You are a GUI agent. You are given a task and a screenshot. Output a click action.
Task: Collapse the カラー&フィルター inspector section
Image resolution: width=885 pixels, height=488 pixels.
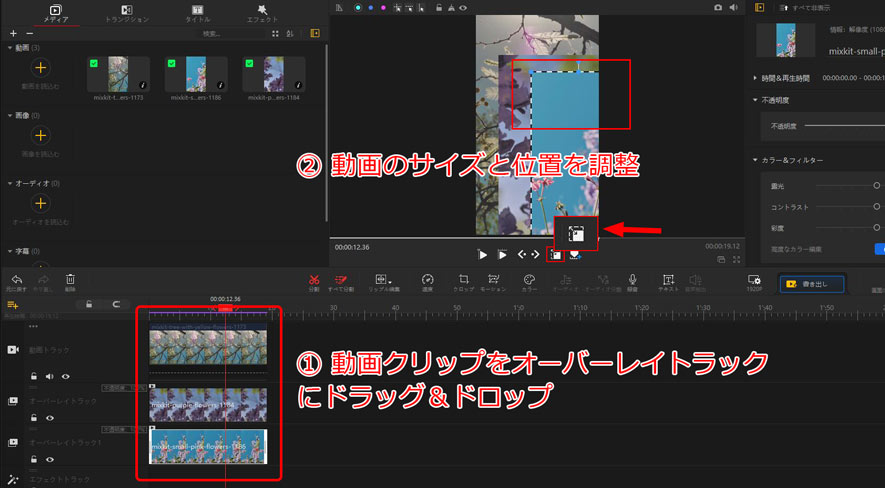click(756, 160)
